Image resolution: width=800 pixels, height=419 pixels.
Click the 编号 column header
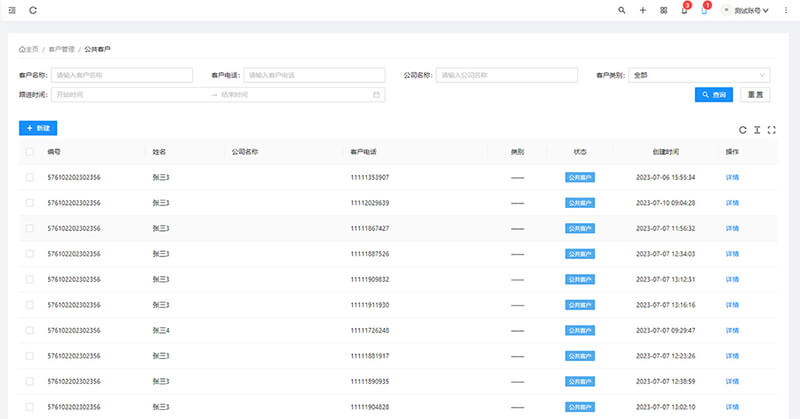click(x=54, y=152)
